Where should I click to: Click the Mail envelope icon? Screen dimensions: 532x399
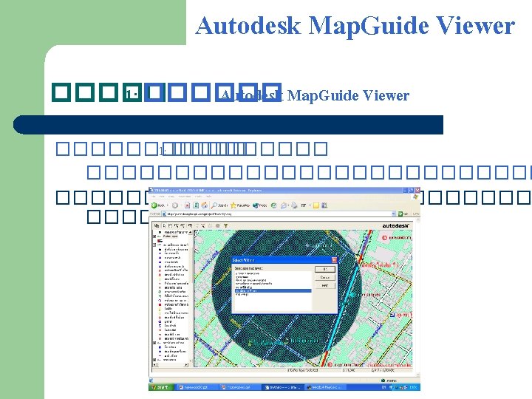(283, 205)
